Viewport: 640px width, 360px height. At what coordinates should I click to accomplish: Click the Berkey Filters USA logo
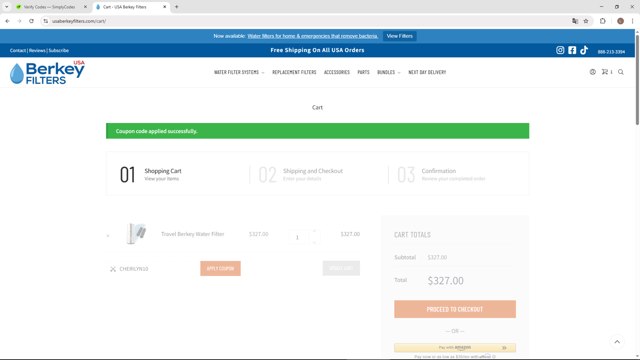pos(47,72)
